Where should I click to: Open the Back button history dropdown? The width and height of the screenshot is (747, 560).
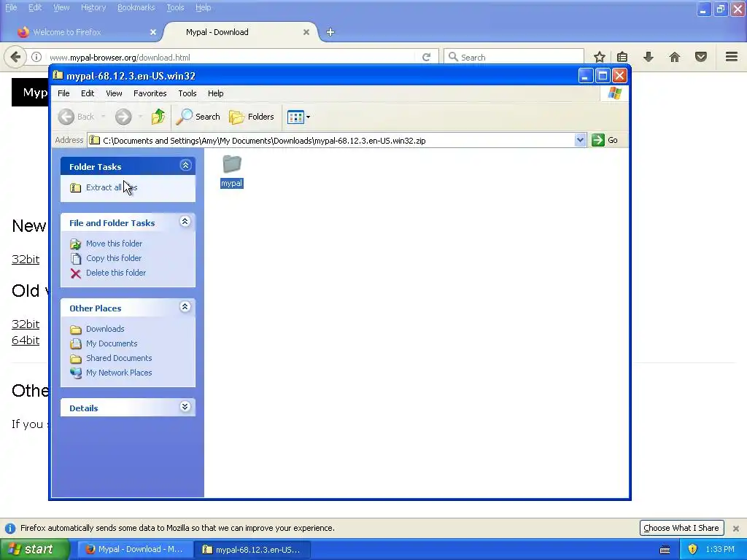point(103,117)
